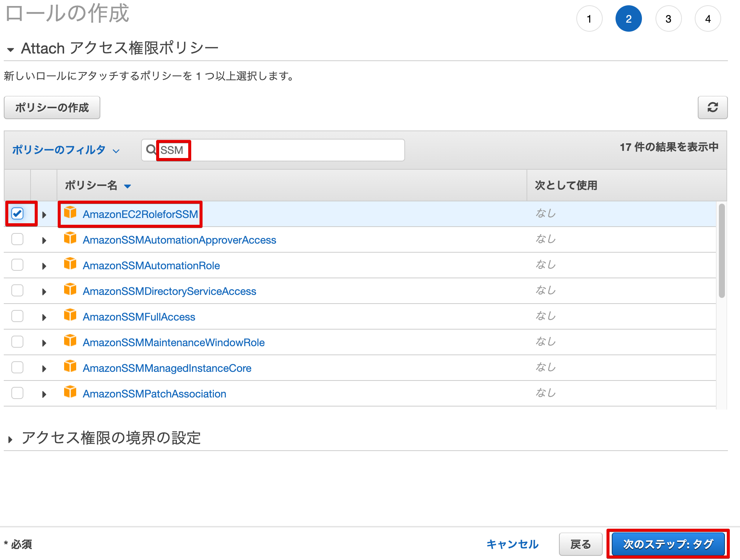This screenshot has height=560, width=740.
Task: Click the AmazonSSMFullAccess policy box icon
Action: point(70,315)
